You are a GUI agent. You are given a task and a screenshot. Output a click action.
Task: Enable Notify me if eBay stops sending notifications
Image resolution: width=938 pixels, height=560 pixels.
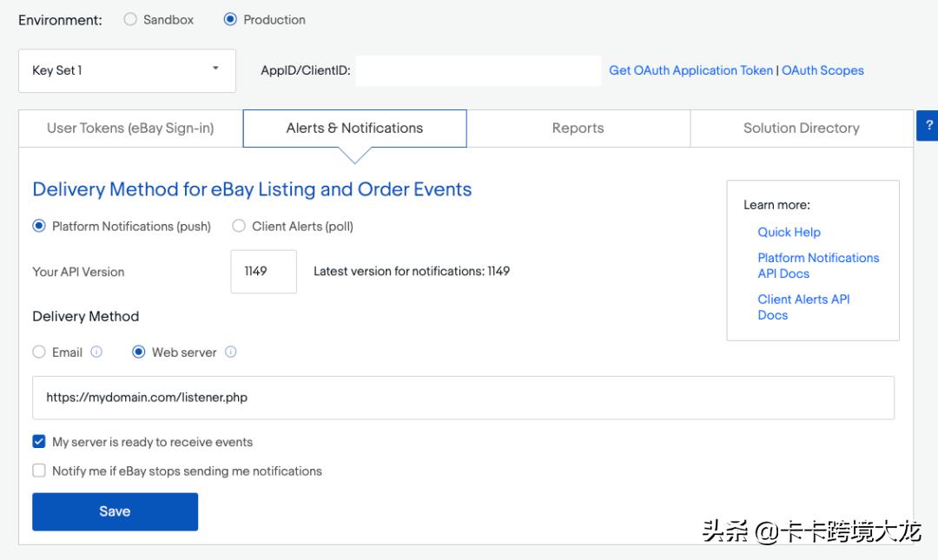pos(39,471)
